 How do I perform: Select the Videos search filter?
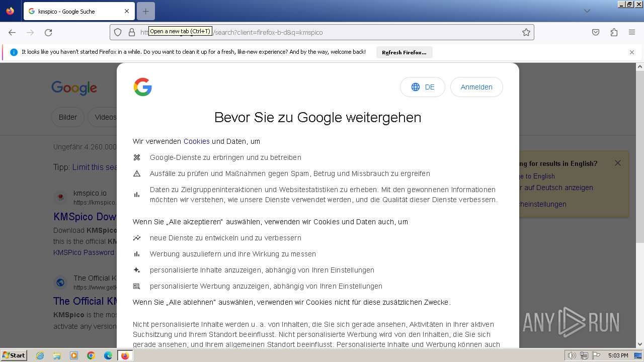click(x=103, y=117)
